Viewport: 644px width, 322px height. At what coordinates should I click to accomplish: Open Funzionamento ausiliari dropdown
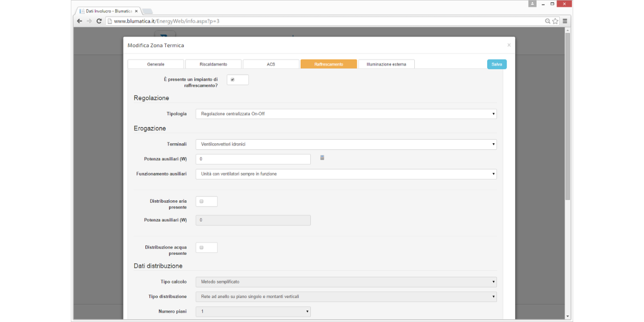tap(346, 174)
